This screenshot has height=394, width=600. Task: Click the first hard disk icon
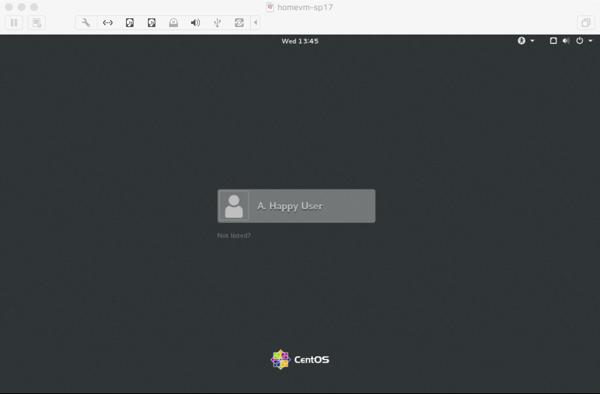[130, 23]
